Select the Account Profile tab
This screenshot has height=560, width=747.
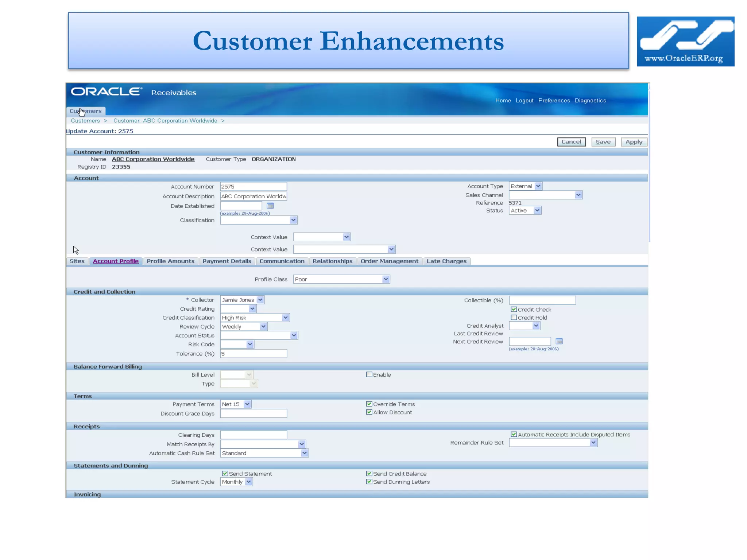click(x=116, y=261)
